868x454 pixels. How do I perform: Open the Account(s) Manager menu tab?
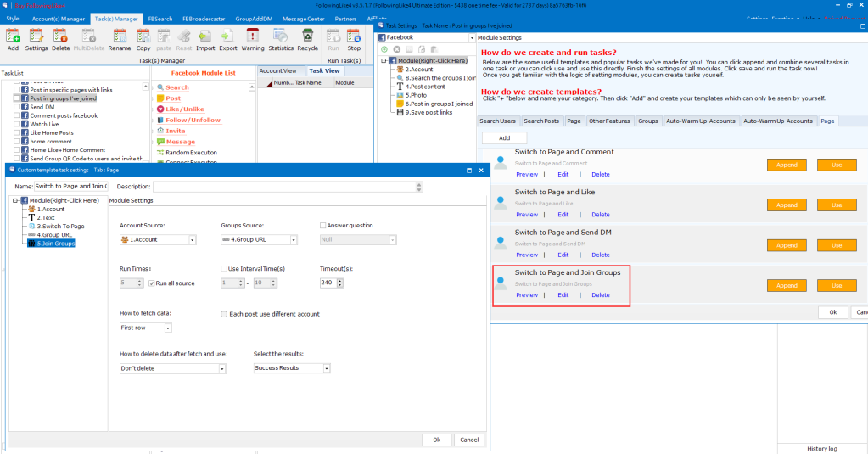(59, 19)
